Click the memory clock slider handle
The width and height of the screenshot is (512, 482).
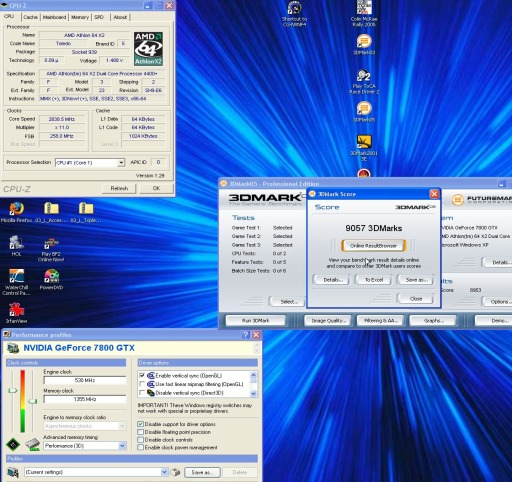pyautogui.click(x=32, y=401)
